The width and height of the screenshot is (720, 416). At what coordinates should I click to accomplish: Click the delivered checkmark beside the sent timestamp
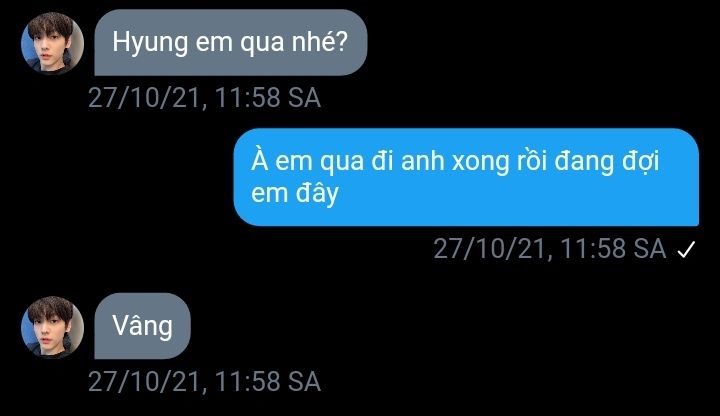[686, 250]
